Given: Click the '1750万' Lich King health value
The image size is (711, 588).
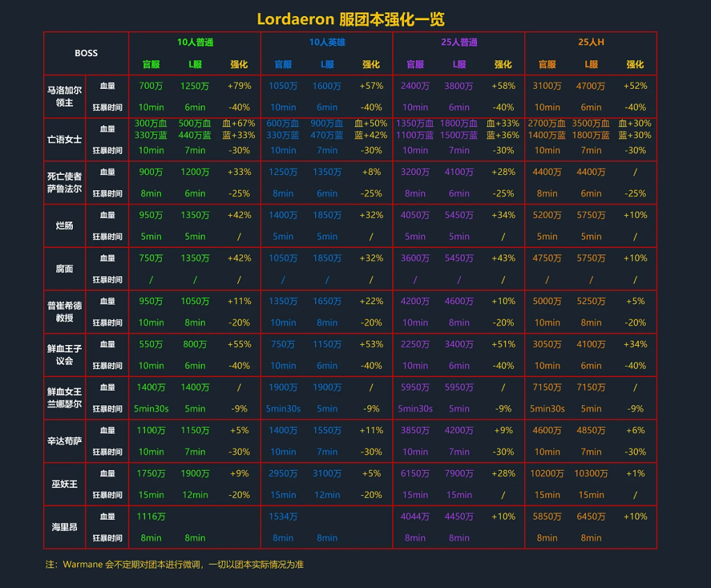Looking at the screenshot, I should point(151,473).
